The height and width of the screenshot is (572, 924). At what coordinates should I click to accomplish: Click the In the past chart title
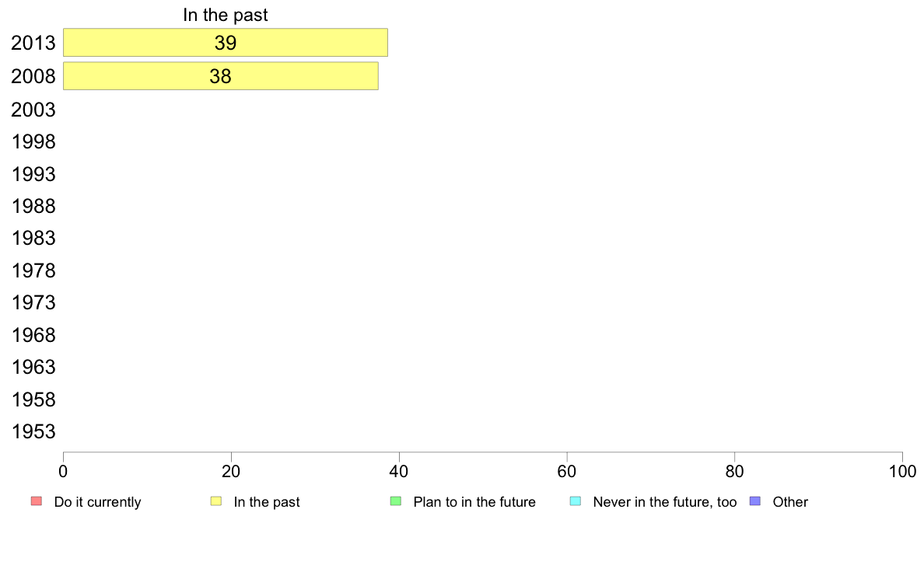click(x=225, y=15)
